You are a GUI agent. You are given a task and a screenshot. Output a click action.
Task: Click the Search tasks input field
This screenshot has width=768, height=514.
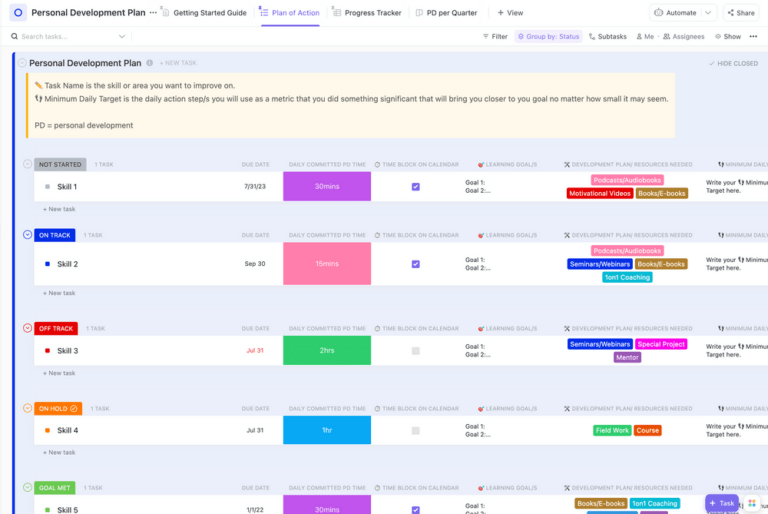[69, 36]
